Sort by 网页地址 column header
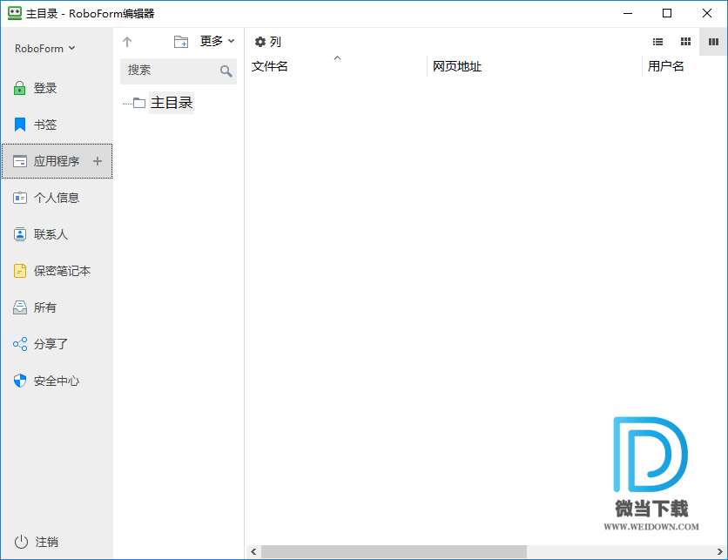The height and width of the screenshot is (560, 728). coord(457,66)
